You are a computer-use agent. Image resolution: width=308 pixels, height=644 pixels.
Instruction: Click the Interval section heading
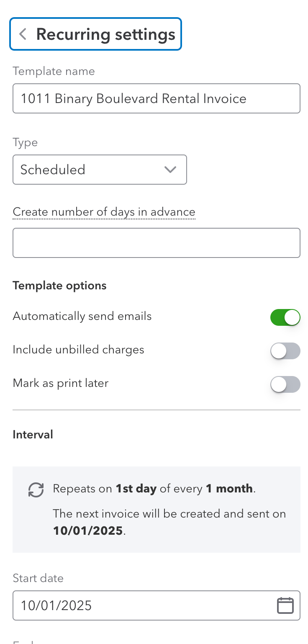tap(33, 435)
